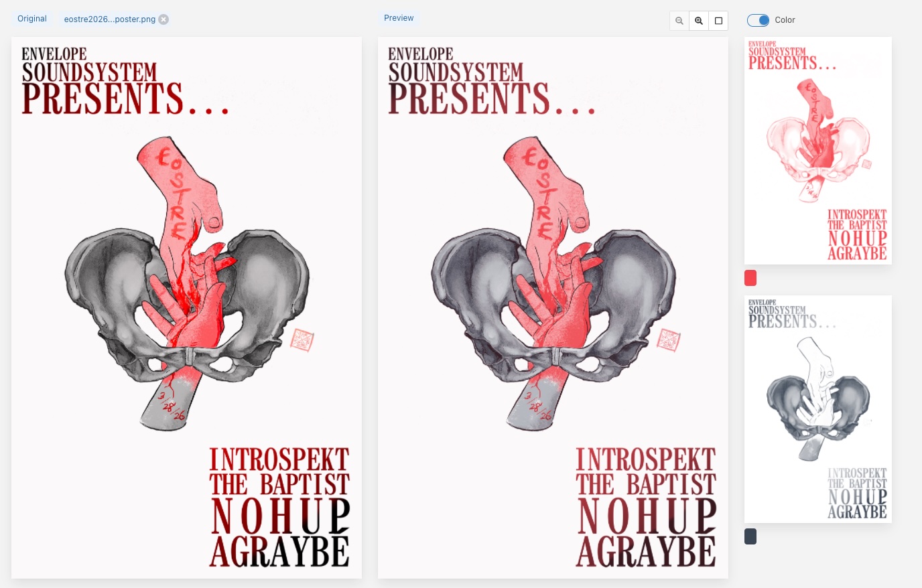Viewport: 922px width, 588px height.
Task: Click the zoom out magnifier icon
Action: tap(679, 21)
